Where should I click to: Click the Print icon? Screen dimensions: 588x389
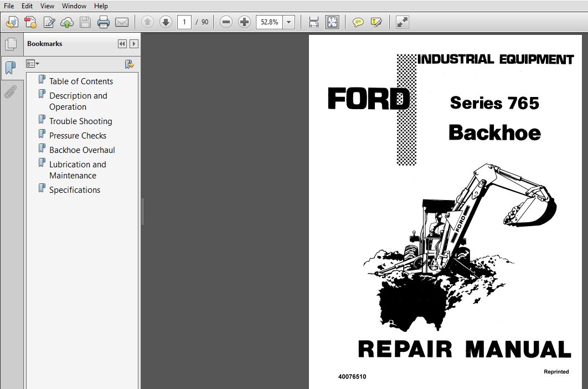(x=103, y=22)
